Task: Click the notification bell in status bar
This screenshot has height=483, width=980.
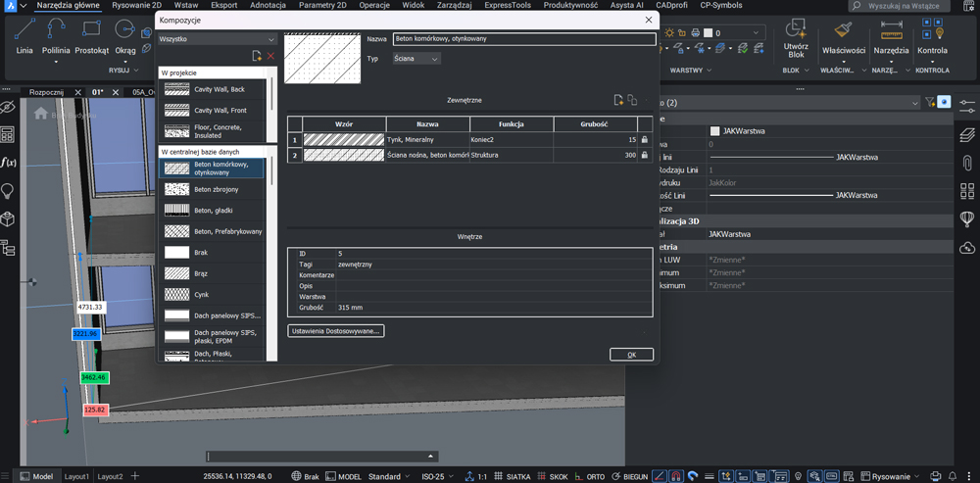Action: pyautogui.click(x=952, y=476)
